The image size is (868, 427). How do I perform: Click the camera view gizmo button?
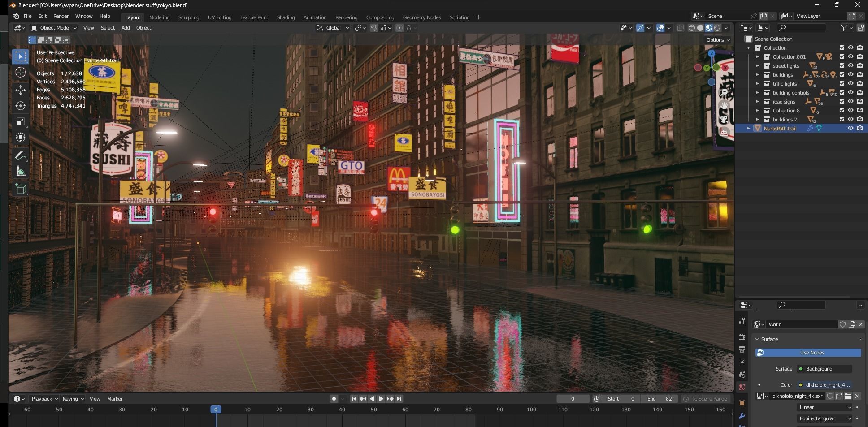point(724,119)
